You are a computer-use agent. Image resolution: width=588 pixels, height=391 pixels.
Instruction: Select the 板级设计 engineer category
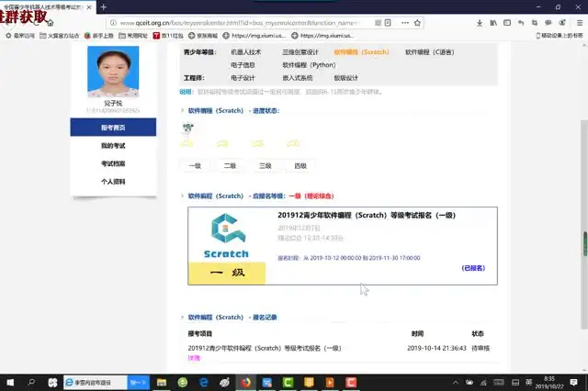click(x=345, y=78)
